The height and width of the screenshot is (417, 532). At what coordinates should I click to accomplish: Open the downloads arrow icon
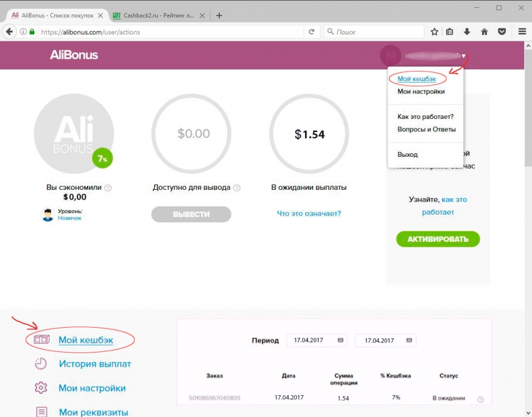(467, 32)
